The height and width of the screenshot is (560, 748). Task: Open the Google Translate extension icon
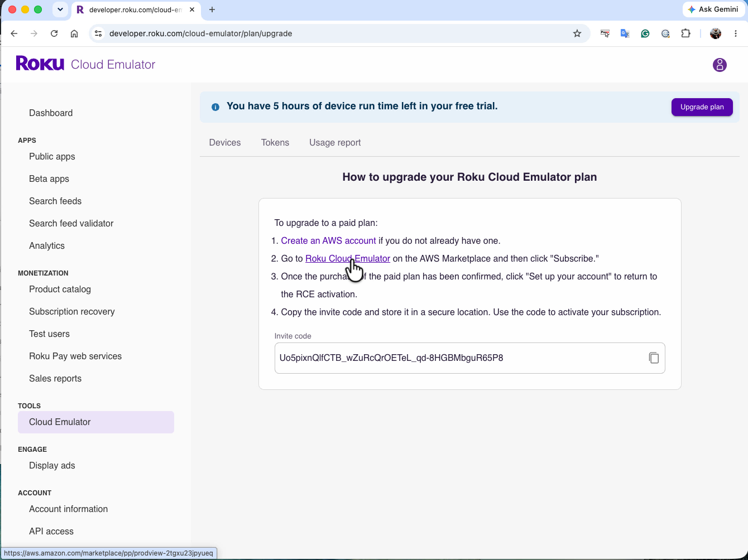tap(625, 33)
